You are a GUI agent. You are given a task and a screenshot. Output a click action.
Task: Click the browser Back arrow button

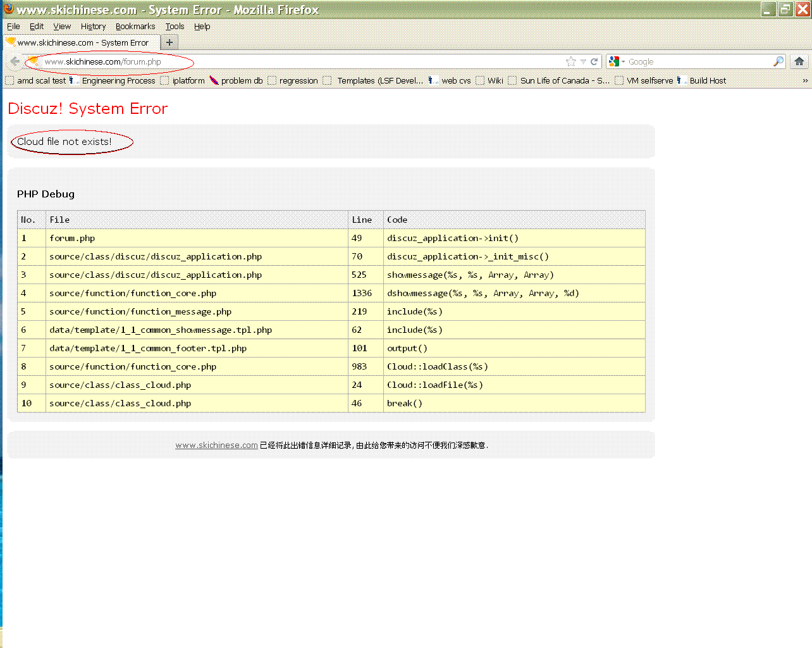15,61
